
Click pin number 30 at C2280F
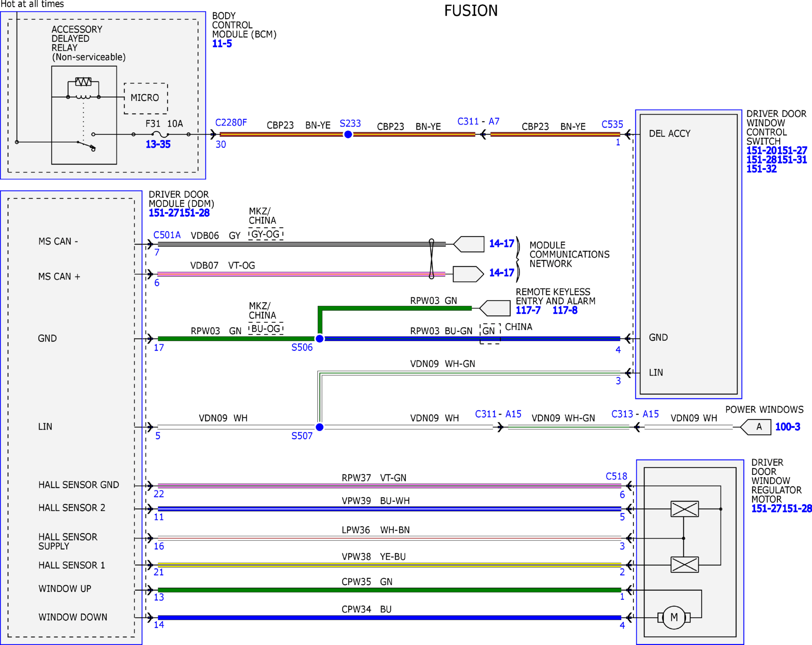[x=221, y=145]
